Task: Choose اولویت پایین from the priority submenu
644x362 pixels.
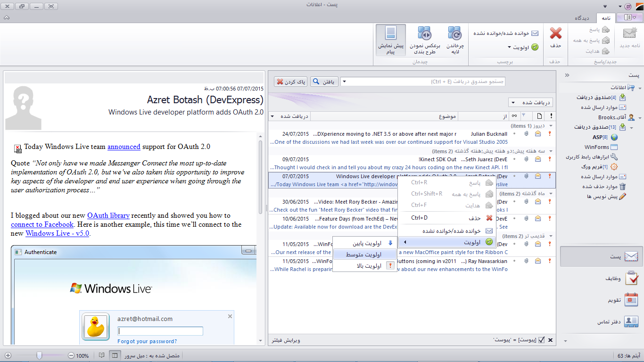Action: pyautogui.click(x=365, y=243)
